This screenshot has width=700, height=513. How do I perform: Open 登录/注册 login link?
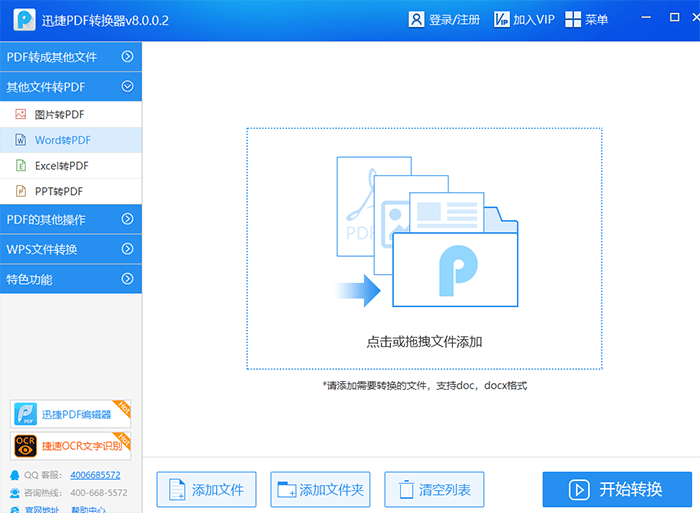(454, 20)
